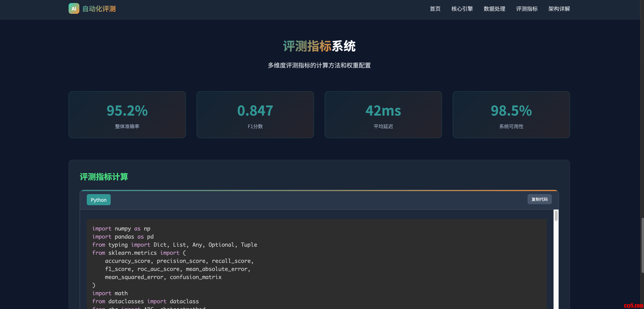This screenshot has width=644, height=309.
Task: Click the import numpy code line
Action: point(121,228)
